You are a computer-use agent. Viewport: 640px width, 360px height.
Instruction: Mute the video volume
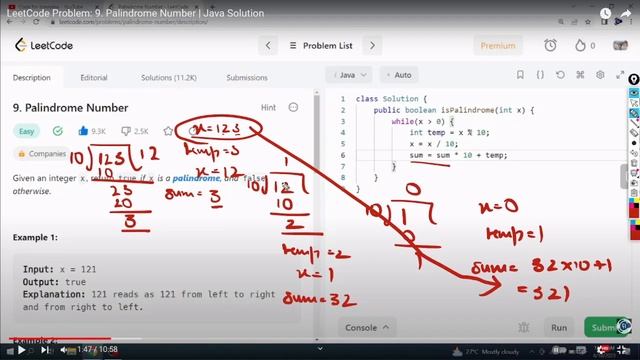pyautogui.click(x=64, y=350)
